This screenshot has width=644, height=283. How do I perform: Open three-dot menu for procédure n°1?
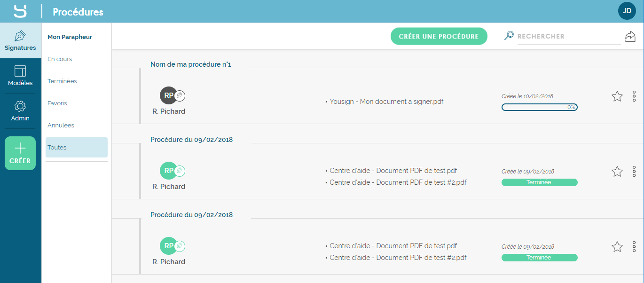point(634,96)
